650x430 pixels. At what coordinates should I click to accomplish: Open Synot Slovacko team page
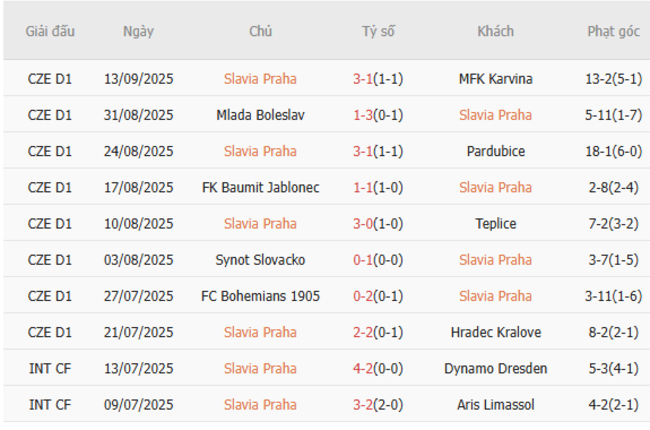(260, 260)
